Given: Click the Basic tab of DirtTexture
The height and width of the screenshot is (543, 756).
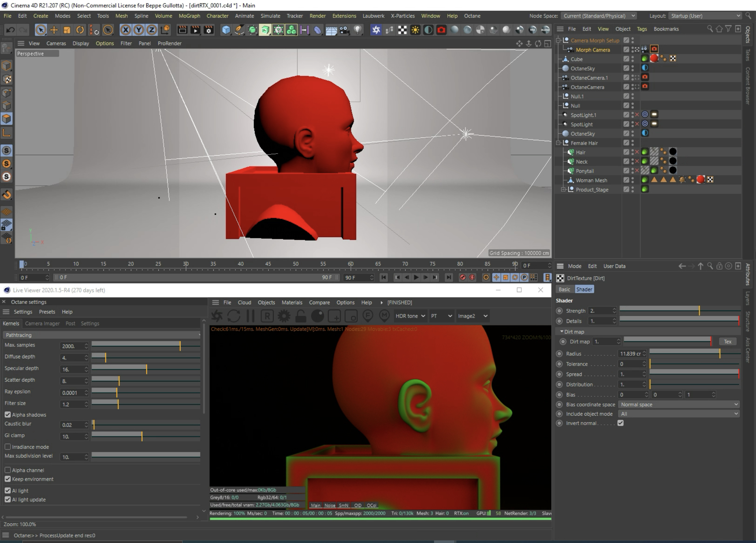Looking at the screenshot, I should coord(564,289).
